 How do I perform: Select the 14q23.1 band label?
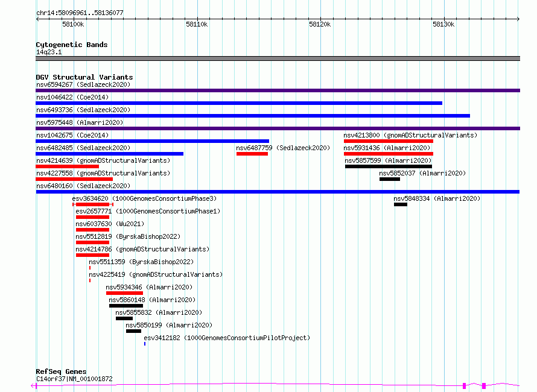[x=49, y=52]
